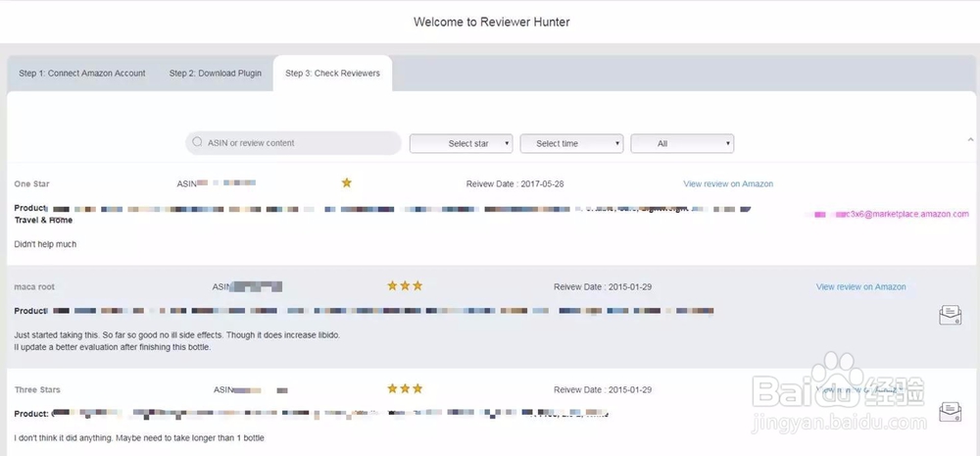The width and height of the screenshot is (980, 456).
Task: Click the maca root review title
Action: click(x=34, y=286)
